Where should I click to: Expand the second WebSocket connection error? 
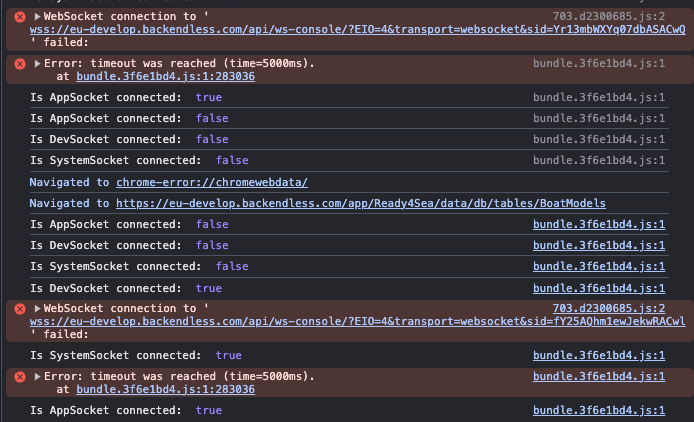click(38, 309)
